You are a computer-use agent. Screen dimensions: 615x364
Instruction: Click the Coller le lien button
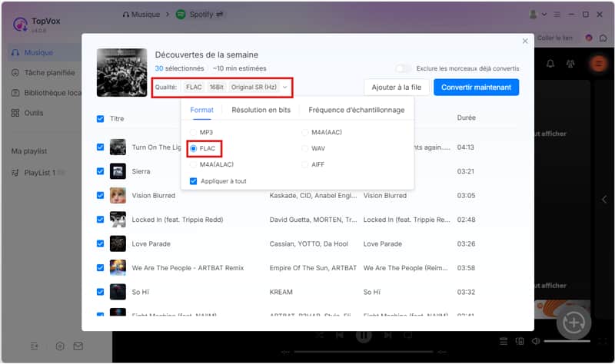pyautogui.click(x=554, y=38)
